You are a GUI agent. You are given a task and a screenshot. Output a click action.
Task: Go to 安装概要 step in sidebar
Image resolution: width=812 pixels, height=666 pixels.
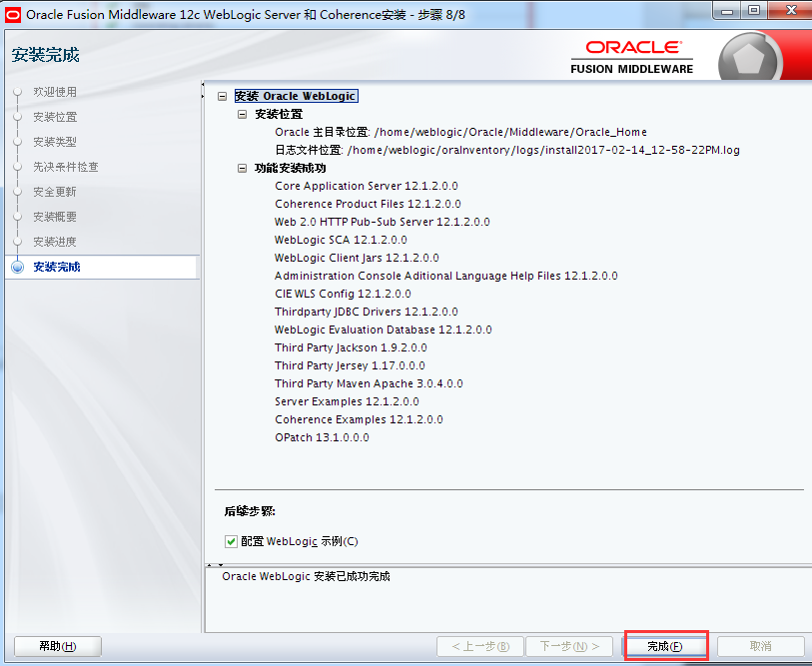[x=55, y=217]
